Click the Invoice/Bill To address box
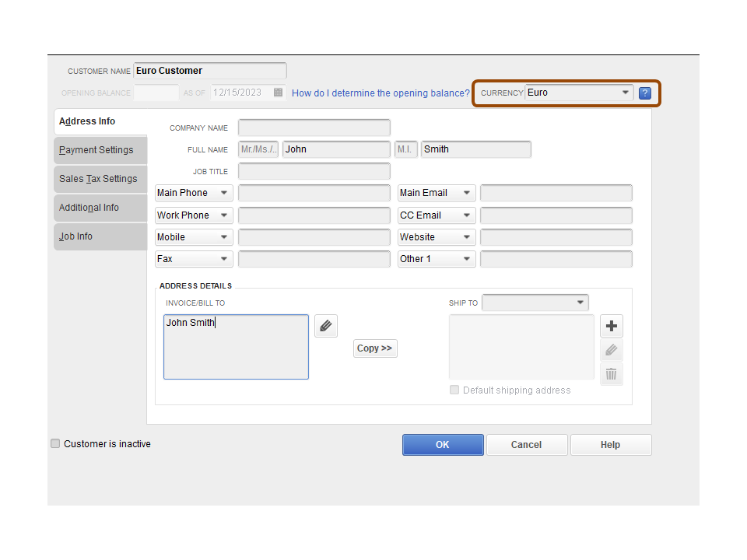This screenshot has height=560, width=747. coord(236,347)
